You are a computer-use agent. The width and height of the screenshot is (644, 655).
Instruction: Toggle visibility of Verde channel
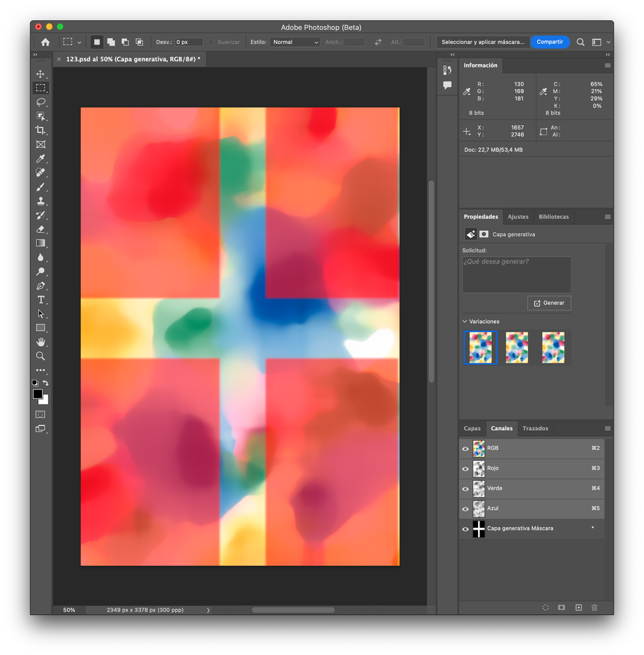tap(465, 488)
